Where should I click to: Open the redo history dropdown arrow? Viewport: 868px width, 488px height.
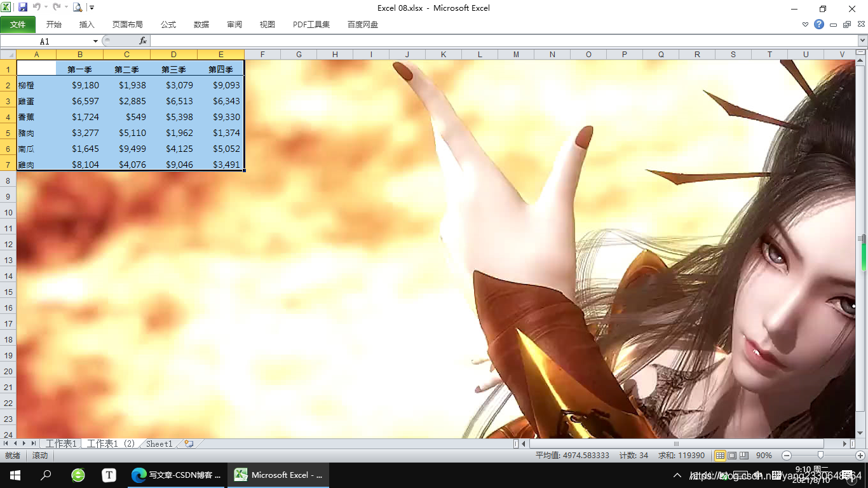point(66,8)
